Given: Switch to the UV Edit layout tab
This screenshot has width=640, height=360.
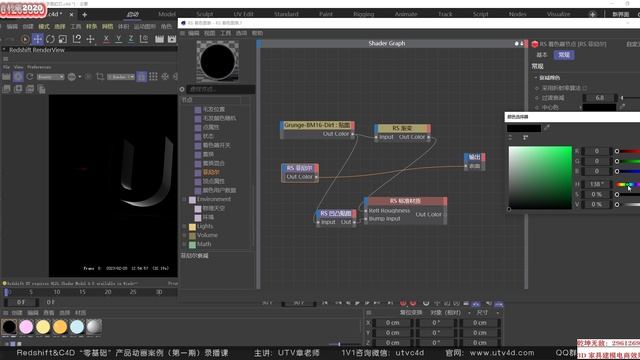Looking at the screenshot, I should click(243, 14).
